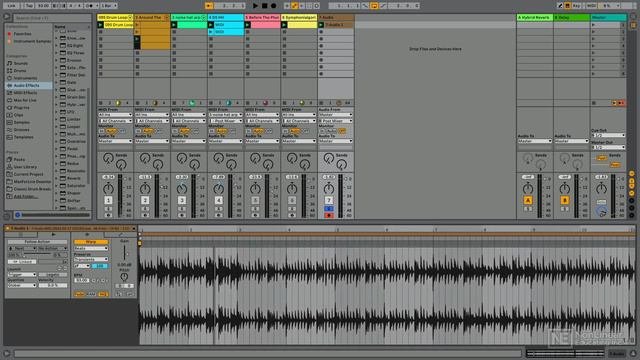
Task: Toggle Track Activator 1
Action: click(x=108, y=200)
